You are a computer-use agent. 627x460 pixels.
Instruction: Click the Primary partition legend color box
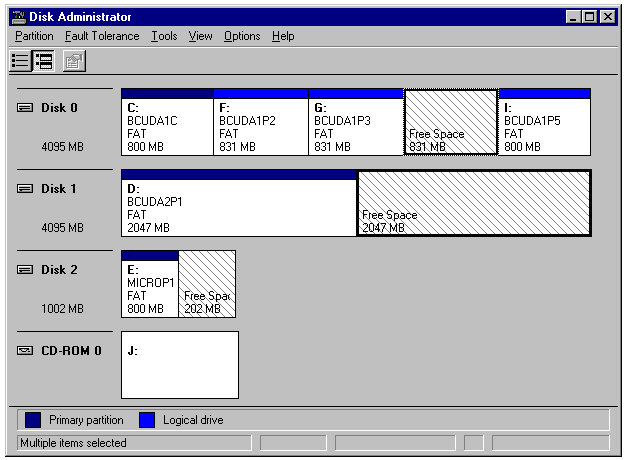pos(33,420)
